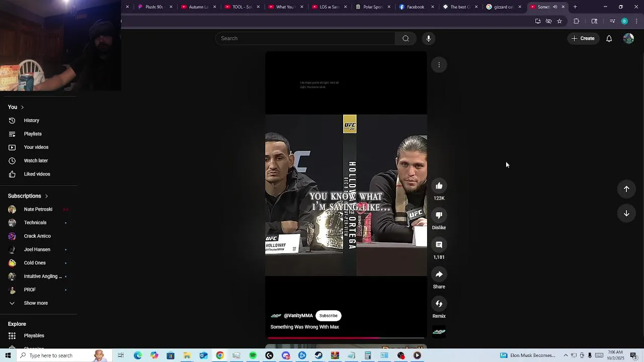Show hidden system tray icons

[x=566, y=355]
